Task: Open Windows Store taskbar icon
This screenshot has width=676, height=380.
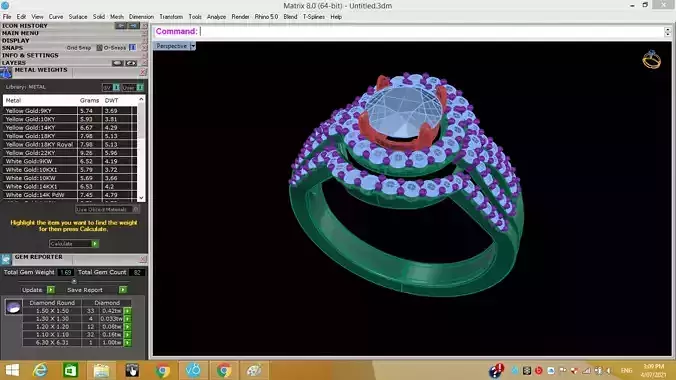Action: pos(70,371)
